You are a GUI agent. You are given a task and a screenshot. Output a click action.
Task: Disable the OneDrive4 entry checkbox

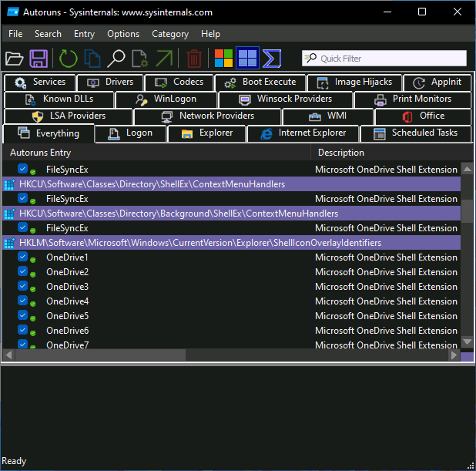tap(22, 300)
